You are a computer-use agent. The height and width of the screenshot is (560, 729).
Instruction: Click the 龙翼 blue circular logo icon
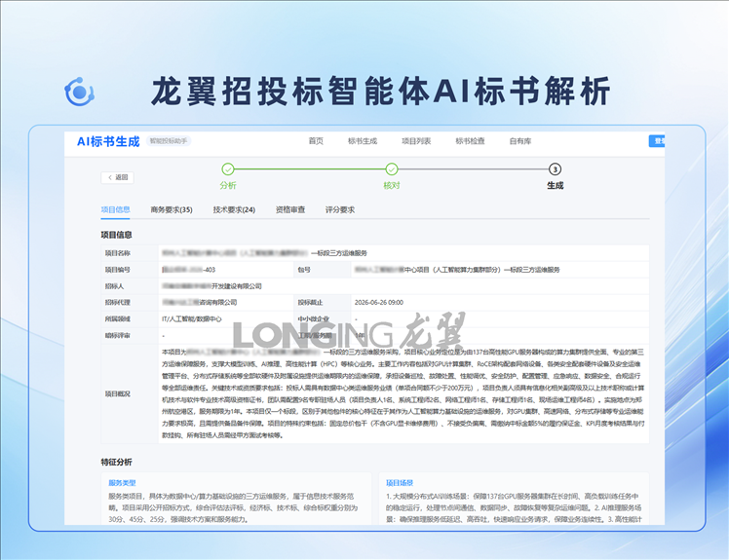point(80,92)
